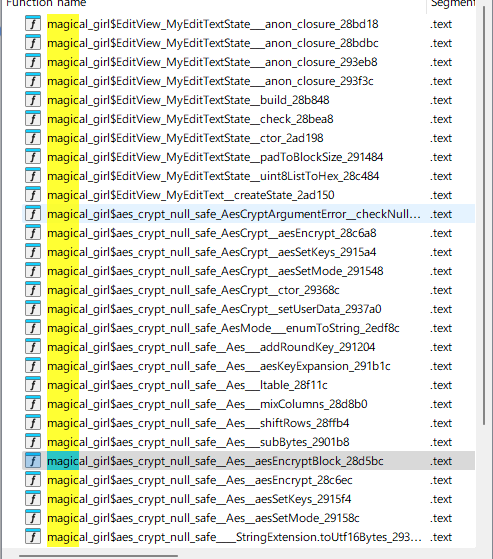
Task: Sort by the Segment column header
Action: [451, 4]
